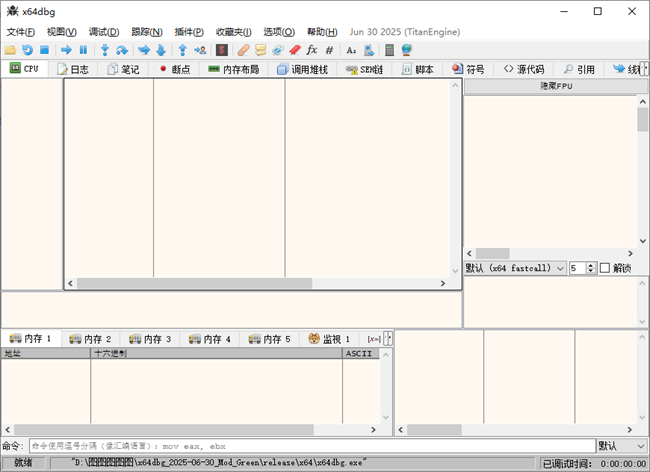Click the open file folder icon

point(11,50)
